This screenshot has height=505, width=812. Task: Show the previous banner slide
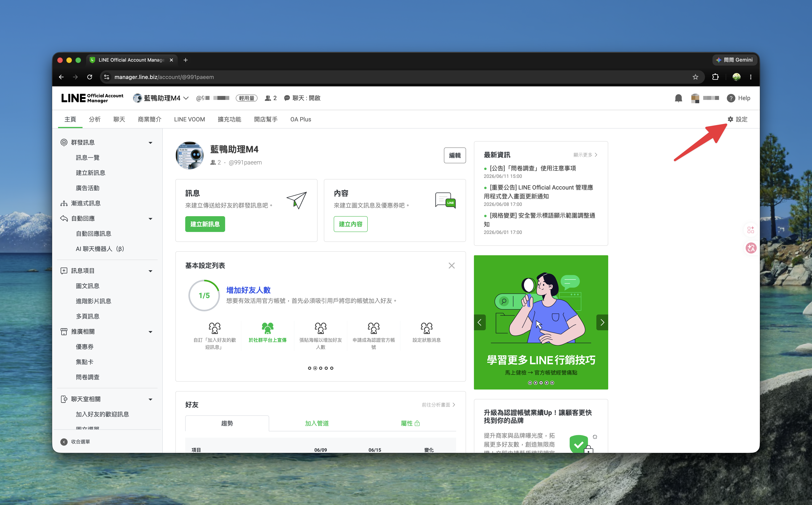(x=480, y=322)
